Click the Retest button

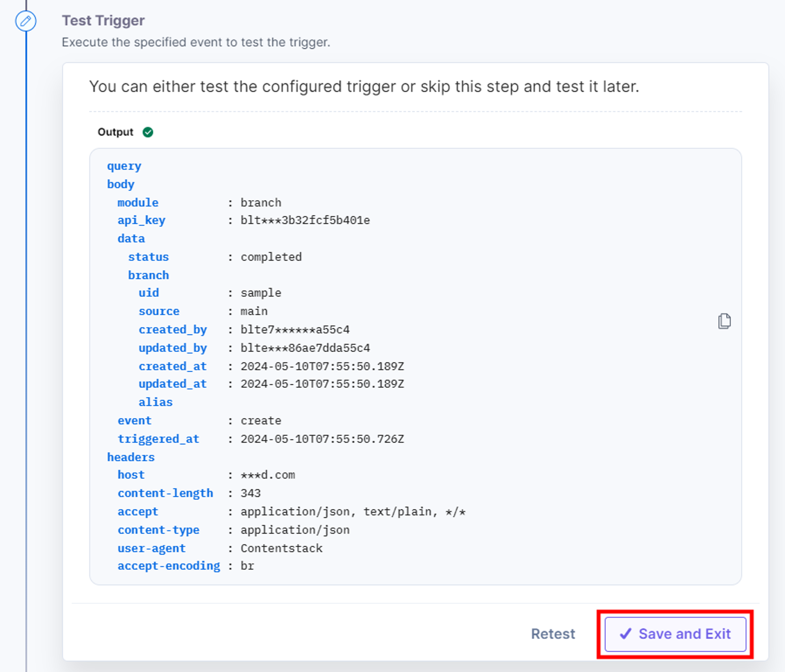[x=553, y=634]
